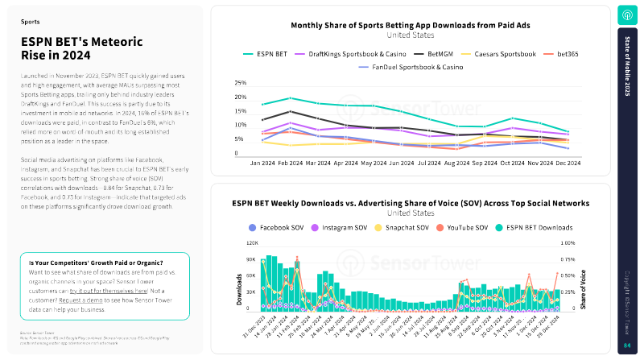Click the Feb 2024 label on the x-axis
This screenshot has height=360, width=644.
tap(291, 163)
